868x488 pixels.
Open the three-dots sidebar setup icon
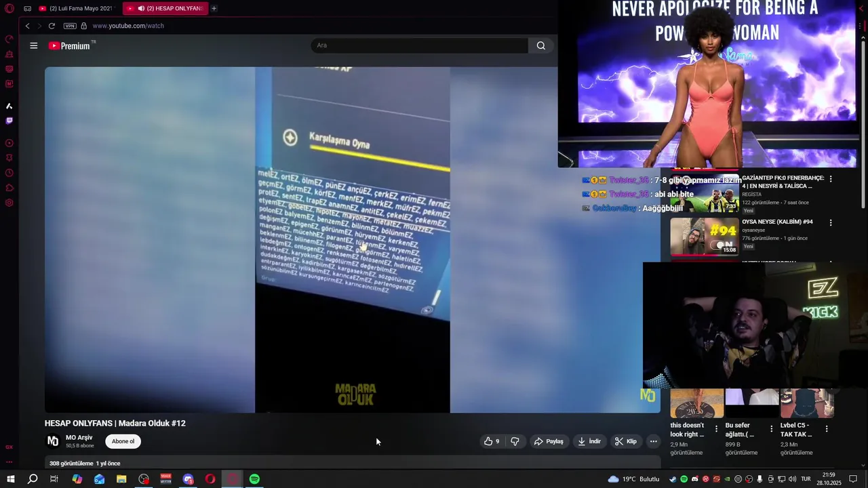point(9,462)
